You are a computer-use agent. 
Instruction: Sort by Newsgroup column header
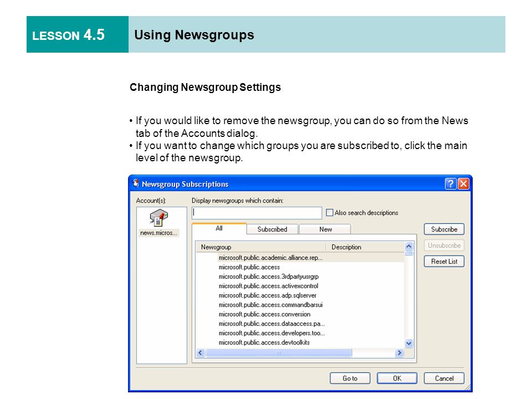[260, 247]
